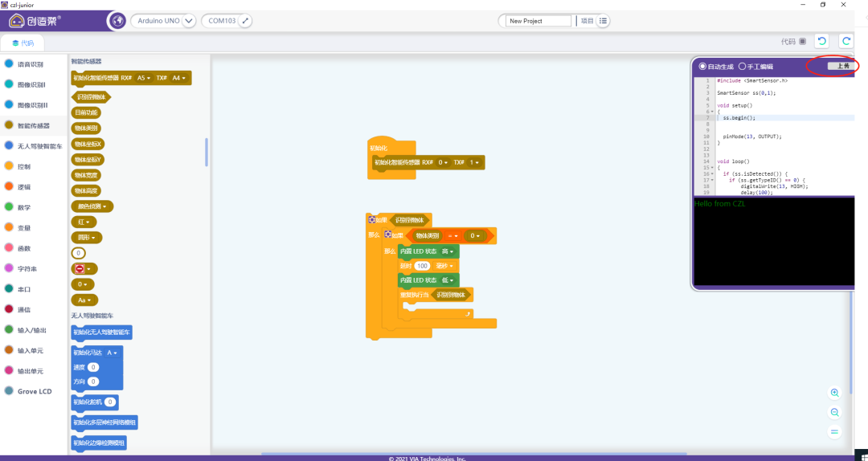
Task: Switch to the 代码 tab
Action: tap(23, 43)
